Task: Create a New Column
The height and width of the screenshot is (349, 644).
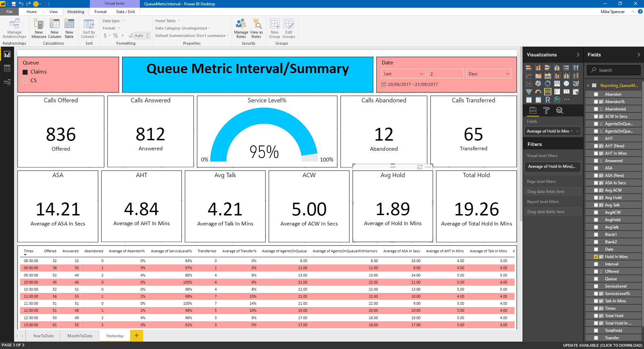Action: (55, 29)
